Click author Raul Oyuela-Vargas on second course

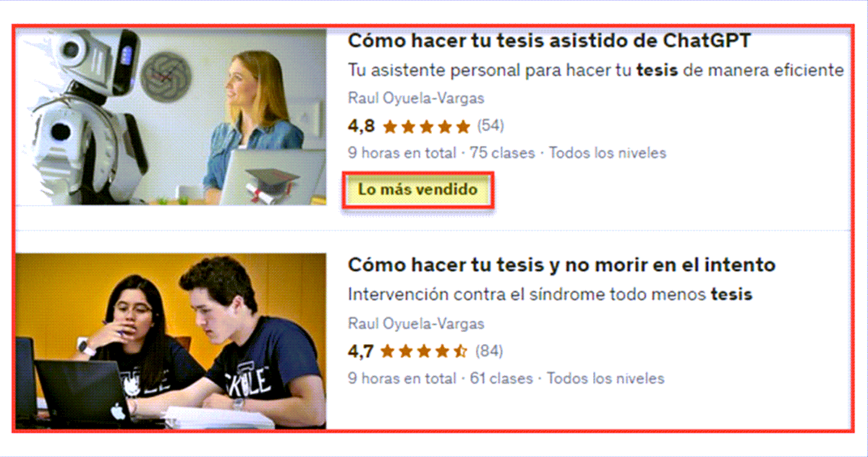pos(416,324)
